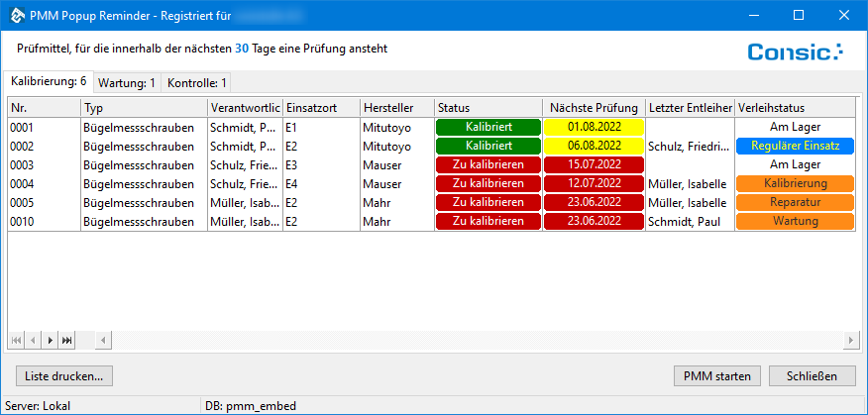
Task: Select the Kalibrierung: 6 tab
Action: 49,82
